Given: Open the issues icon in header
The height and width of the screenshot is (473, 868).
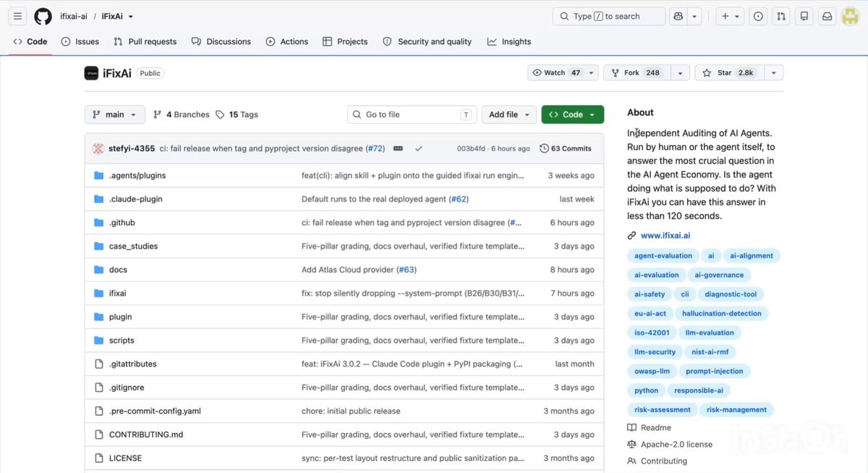Looking at the screenshot, I should pyautogui.click(x=758, y=17).
